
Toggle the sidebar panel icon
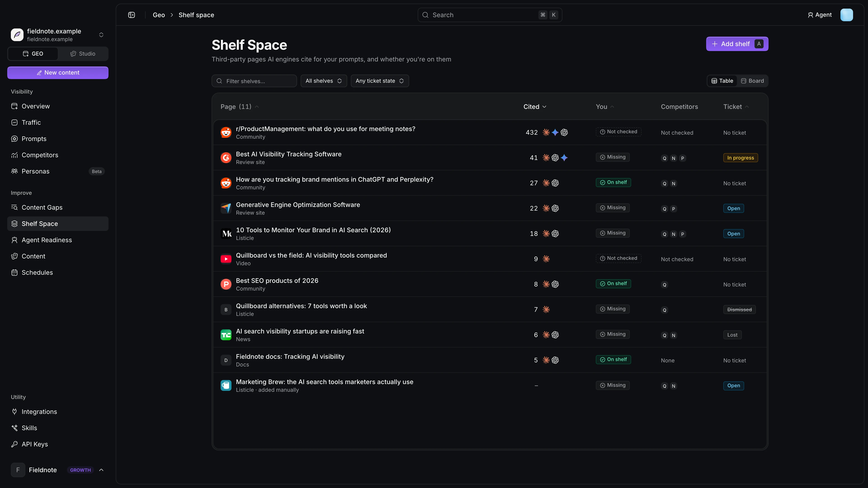click(x=131, y=15)
